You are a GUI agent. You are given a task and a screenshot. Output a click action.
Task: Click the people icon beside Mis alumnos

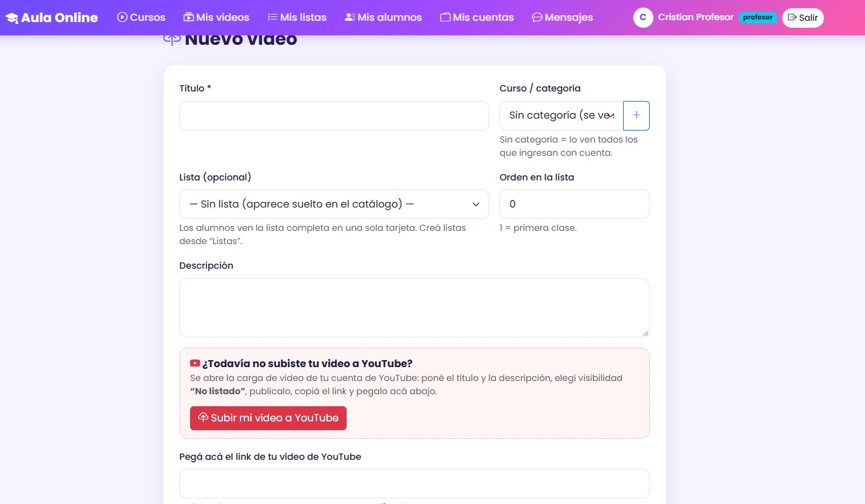tap(350, 18)
